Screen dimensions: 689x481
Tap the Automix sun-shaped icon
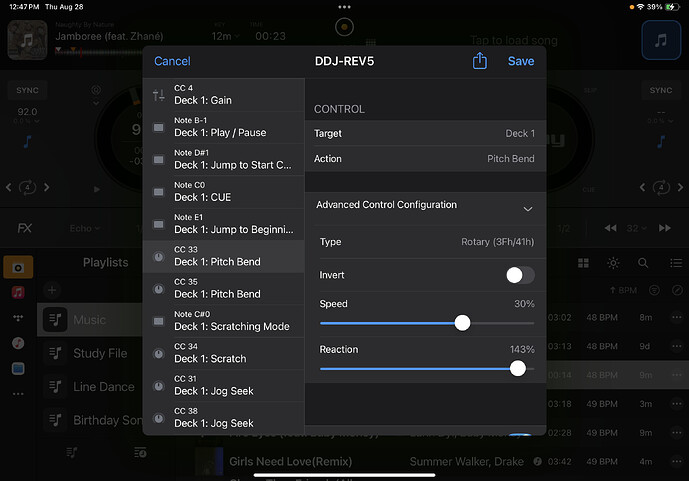point(613,263)
